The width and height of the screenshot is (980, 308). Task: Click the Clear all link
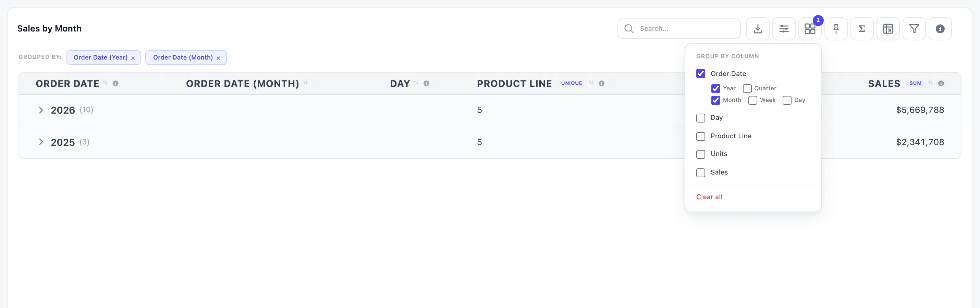click(x=709, y=197)
